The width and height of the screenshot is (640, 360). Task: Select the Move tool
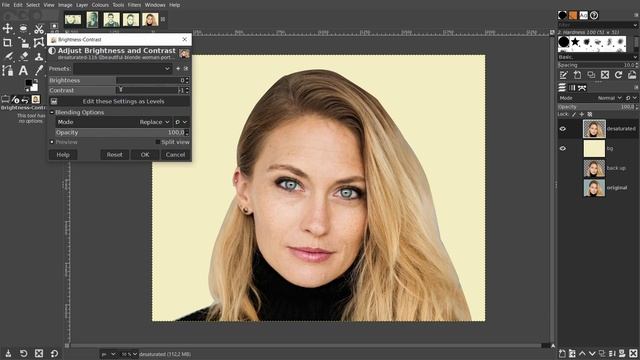click(7, 28)
